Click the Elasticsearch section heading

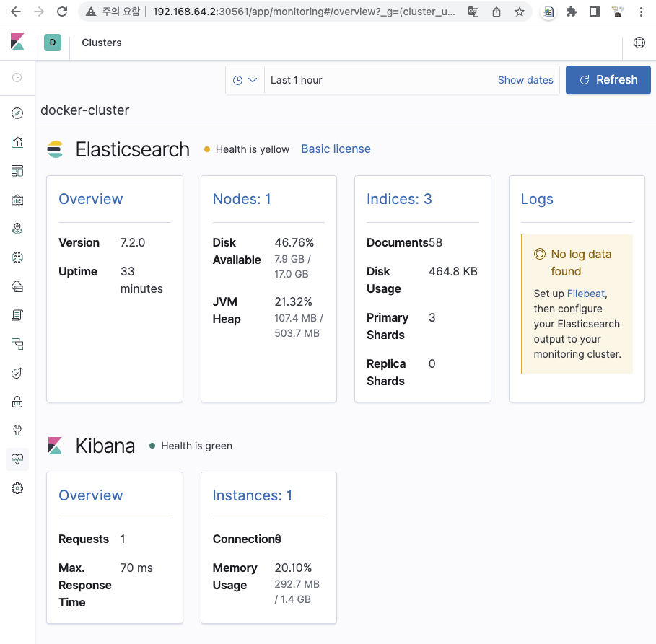click(132, 149)
